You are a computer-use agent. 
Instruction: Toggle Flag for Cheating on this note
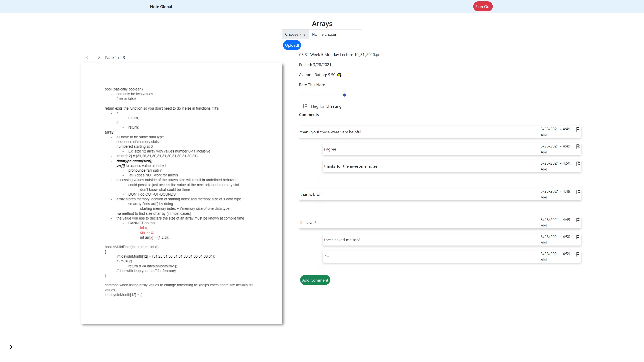click(305, 106)
